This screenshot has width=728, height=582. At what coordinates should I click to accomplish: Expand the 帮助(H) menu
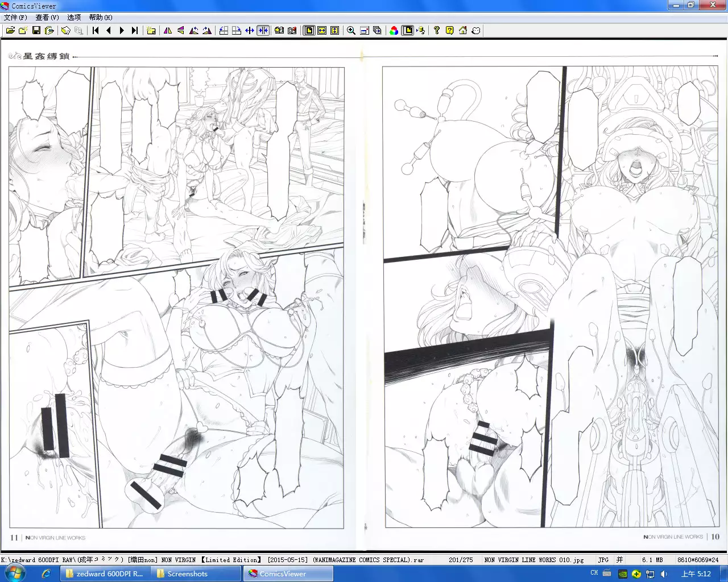101,18
